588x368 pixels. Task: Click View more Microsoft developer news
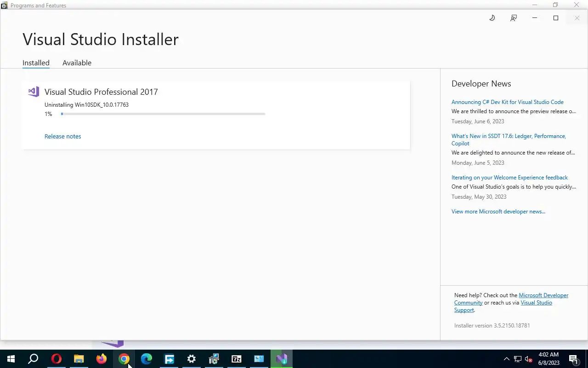pyautogui.click(x=498, y=212)
